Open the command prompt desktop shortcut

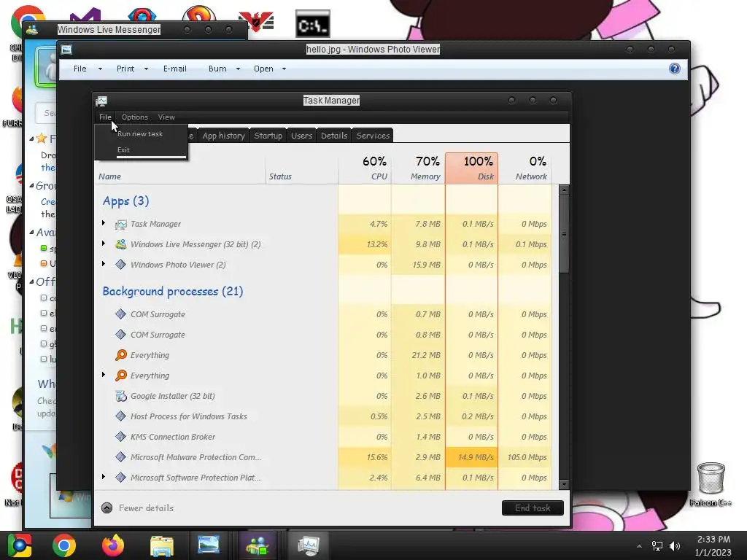point(312,24)
